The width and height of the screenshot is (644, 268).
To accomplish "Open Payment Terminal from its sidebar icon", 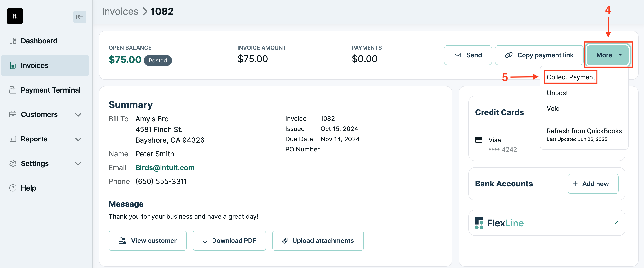I will 13,90.
